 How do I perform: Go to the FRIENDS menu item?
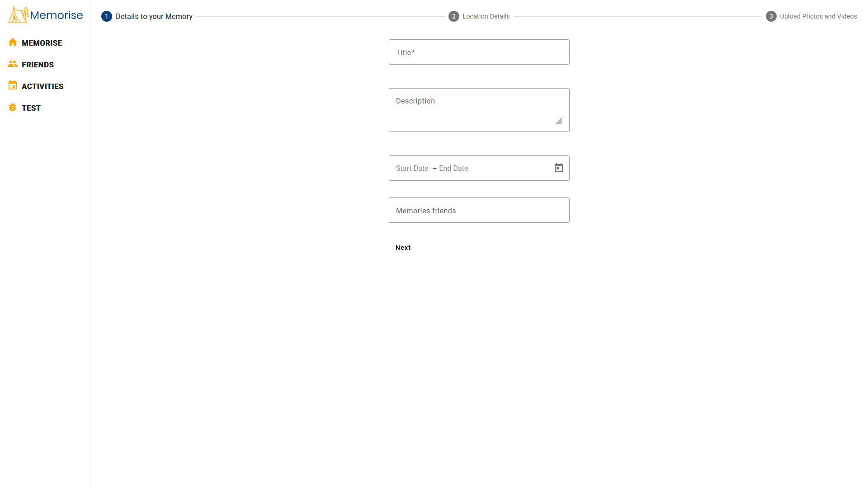[x=38, y=65]
